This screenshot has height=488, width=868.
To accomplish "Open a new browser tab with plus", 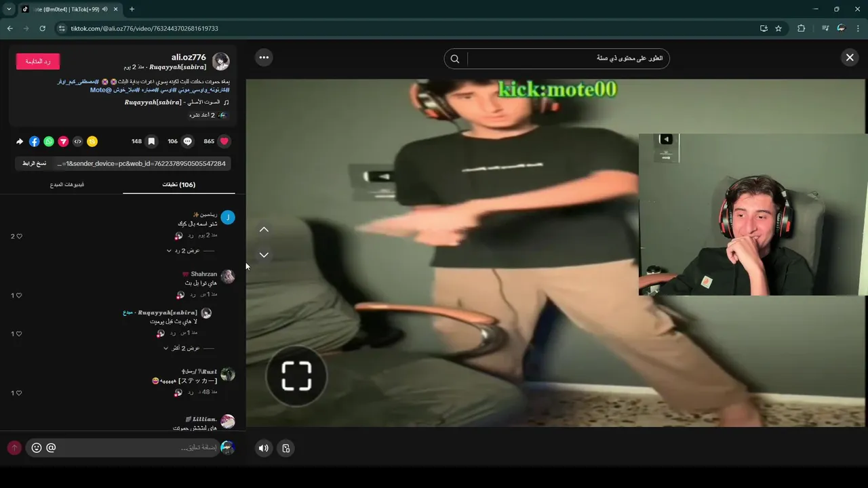I will click(132, 9).
